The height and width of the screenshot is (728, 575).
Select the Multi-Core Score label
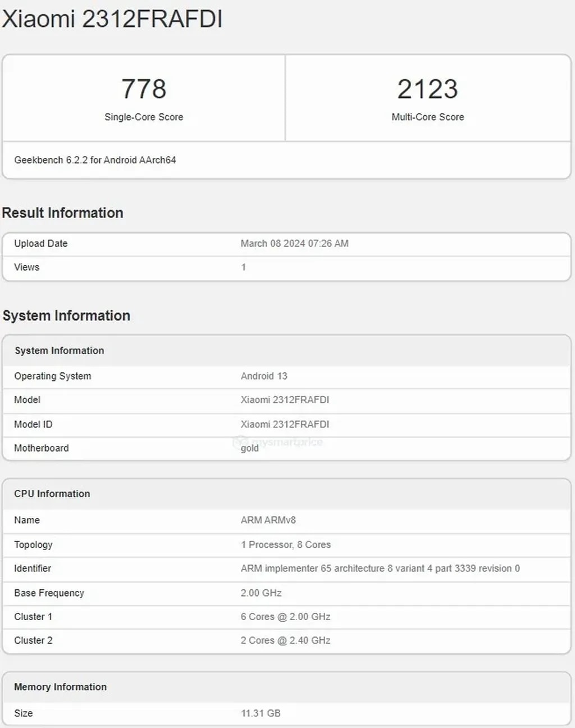tap(427, 117)
